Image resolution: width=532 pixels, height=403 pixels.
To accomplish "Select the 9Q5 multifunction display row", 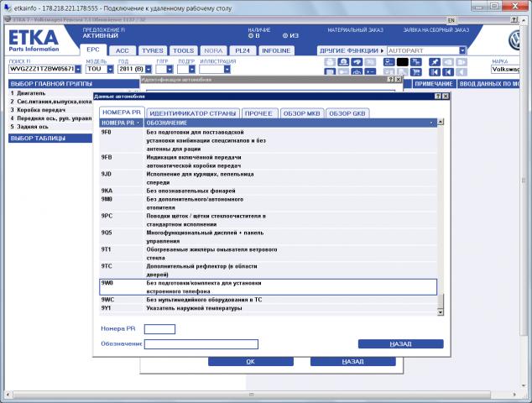I will coord(268,237).
